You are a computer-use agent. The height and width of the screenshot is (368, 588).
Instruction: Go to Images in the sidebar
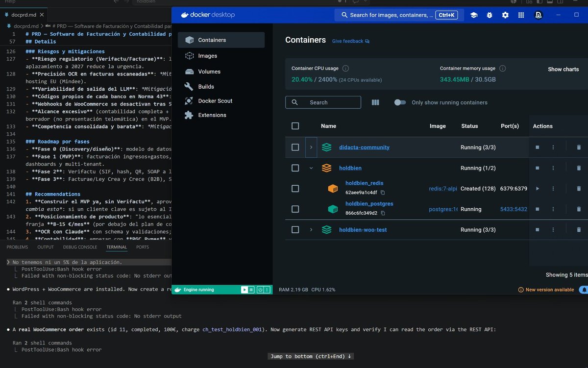click(x=221, y=56)
